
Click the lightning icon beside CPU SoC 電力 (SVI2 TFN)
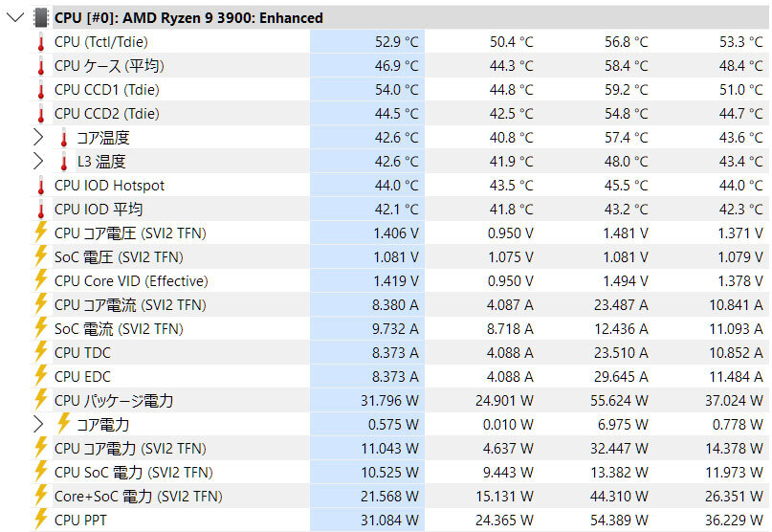(41, 471)
